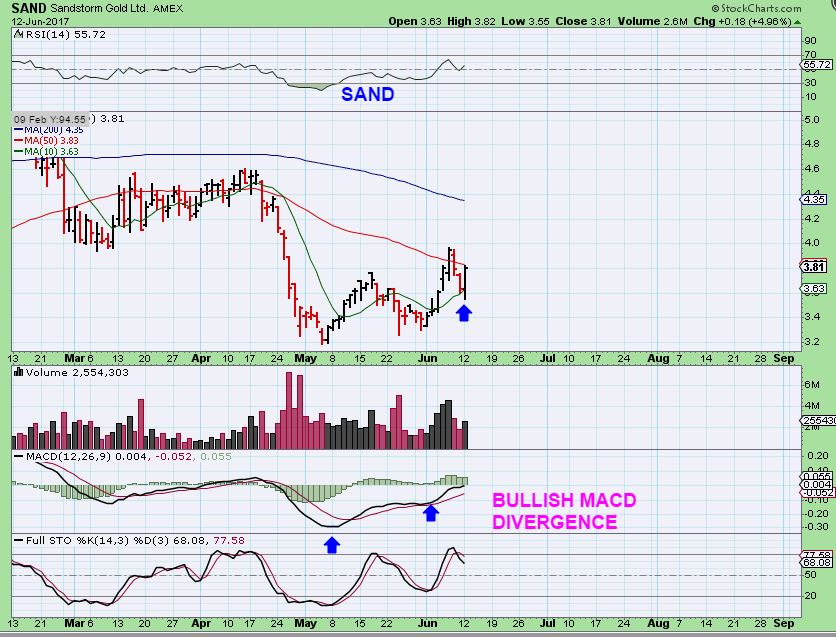The width and height of the screenshot is (836, 637).
Task: Click the 30 level on the RSI axis
Action: click(810, 83)
